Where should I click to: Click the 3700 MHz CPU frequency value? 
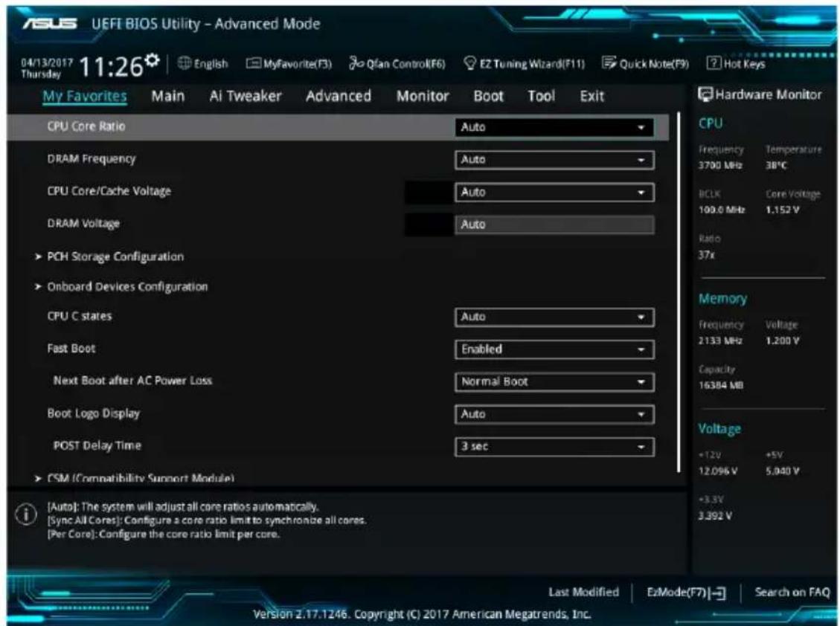coord(720,166)
